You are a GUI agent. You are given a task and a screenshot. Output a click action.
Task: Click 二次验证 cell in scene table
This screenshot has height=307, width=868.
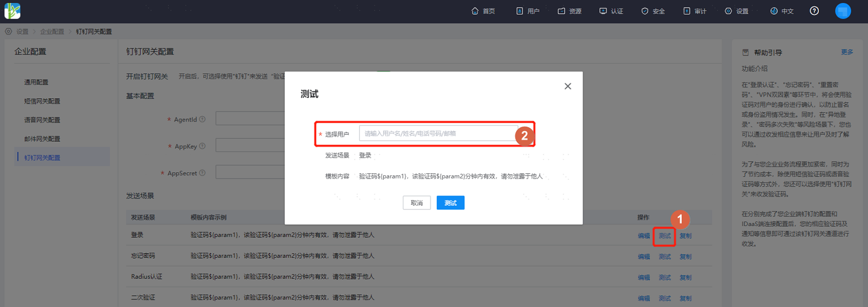[x=143, y=298]
